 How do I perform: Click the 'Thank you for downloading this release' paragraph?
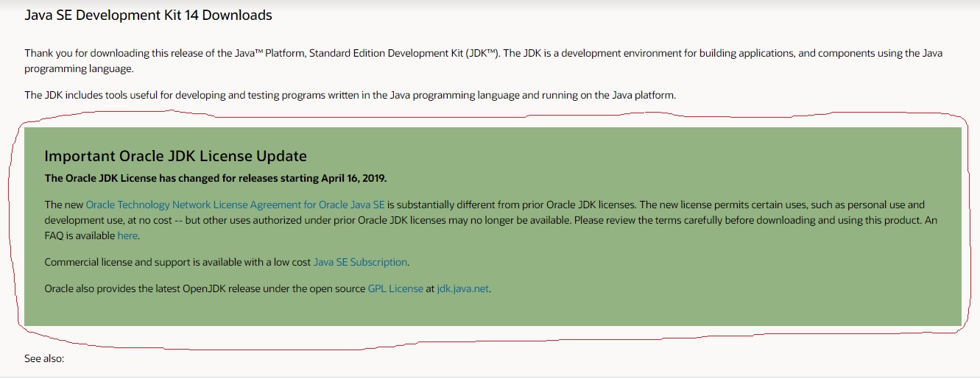[x=483, y=61]
